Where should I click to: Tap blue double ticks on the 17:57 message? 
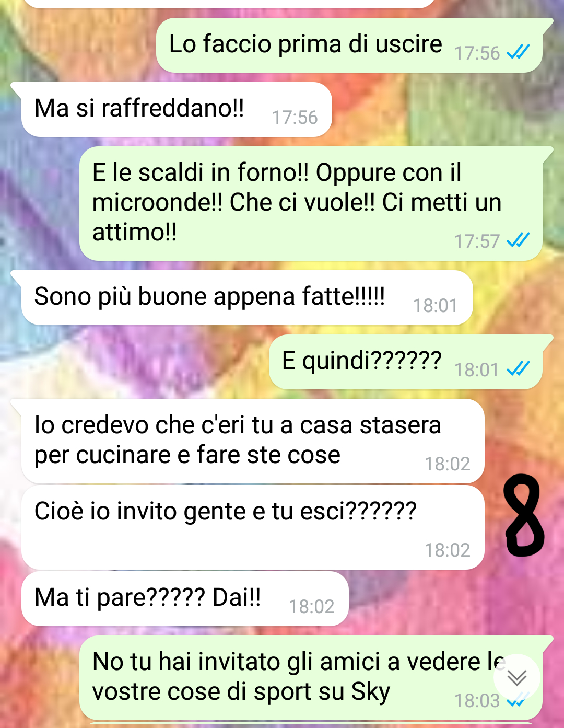coord(518,240)
